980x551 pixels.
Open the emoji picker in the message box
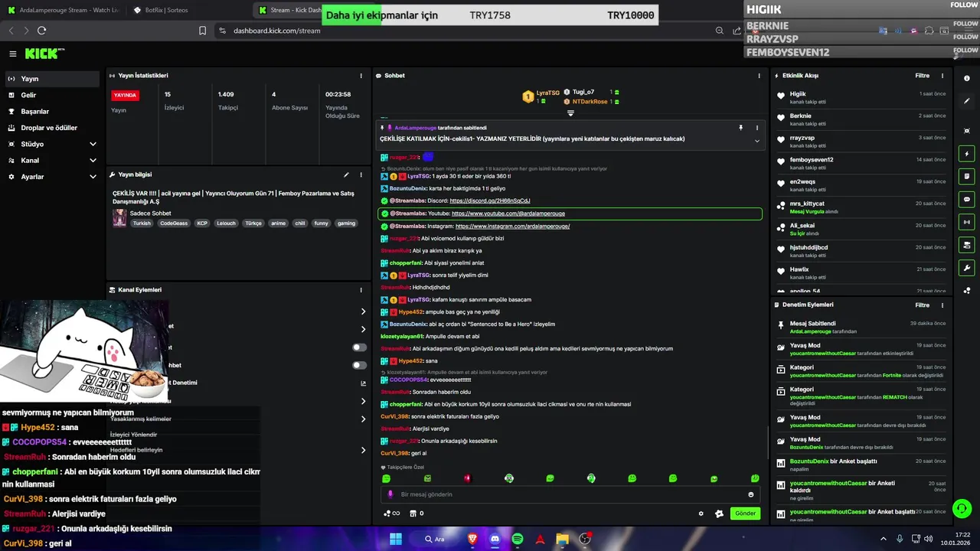tap(751, 494)
